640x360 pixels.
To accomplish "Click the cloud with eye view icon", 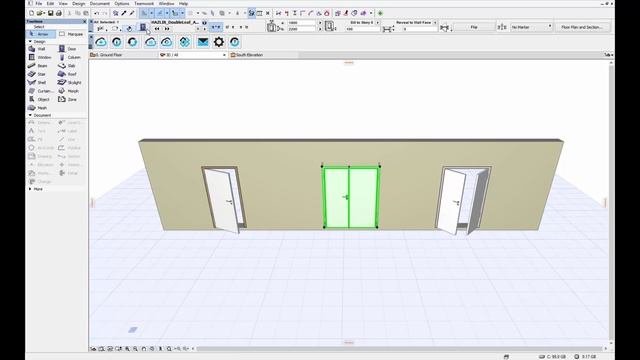I will [x=167, y=42].
